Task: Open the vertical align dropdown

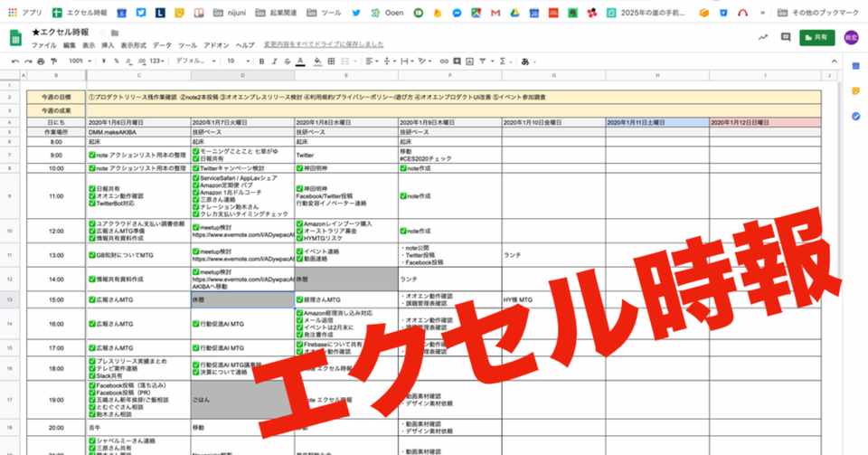Action: pyautogui.click(x=389, y=62)
